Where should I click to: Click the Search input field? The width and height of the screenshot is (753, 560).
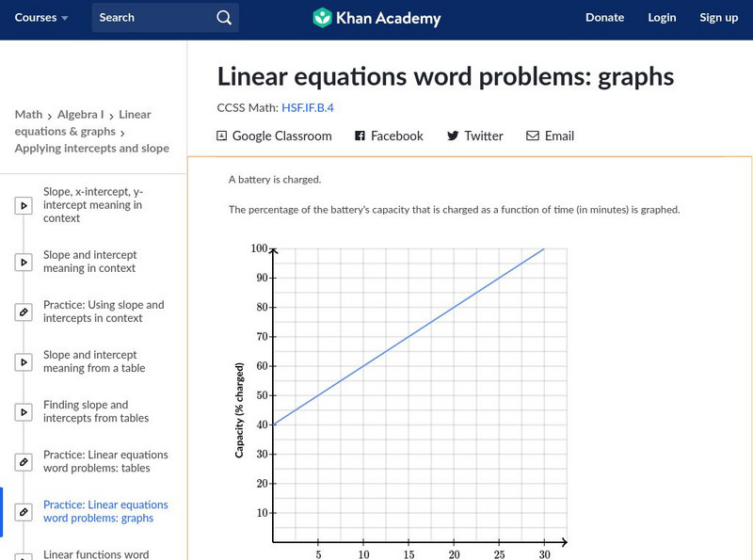point(151,18)
